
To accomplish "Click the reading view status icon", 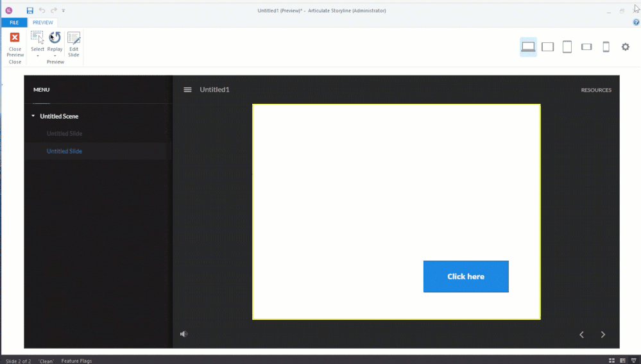I will [622, 360].
